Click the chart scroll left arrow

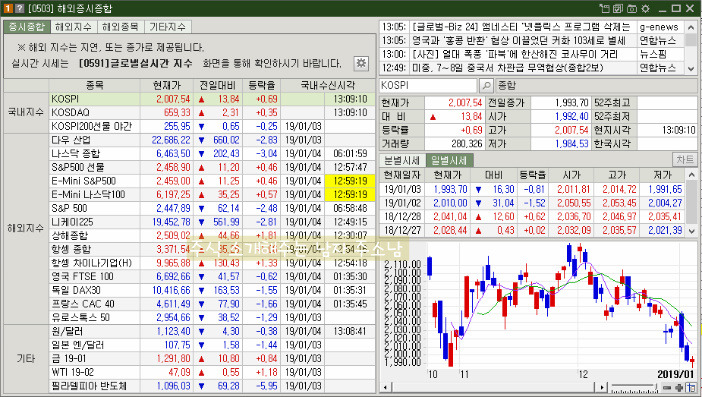click(385, 388)
